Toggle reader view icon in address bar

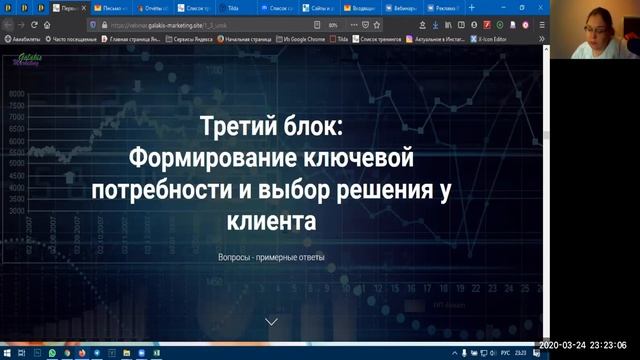pyautogui.click(x=317, y=25)
